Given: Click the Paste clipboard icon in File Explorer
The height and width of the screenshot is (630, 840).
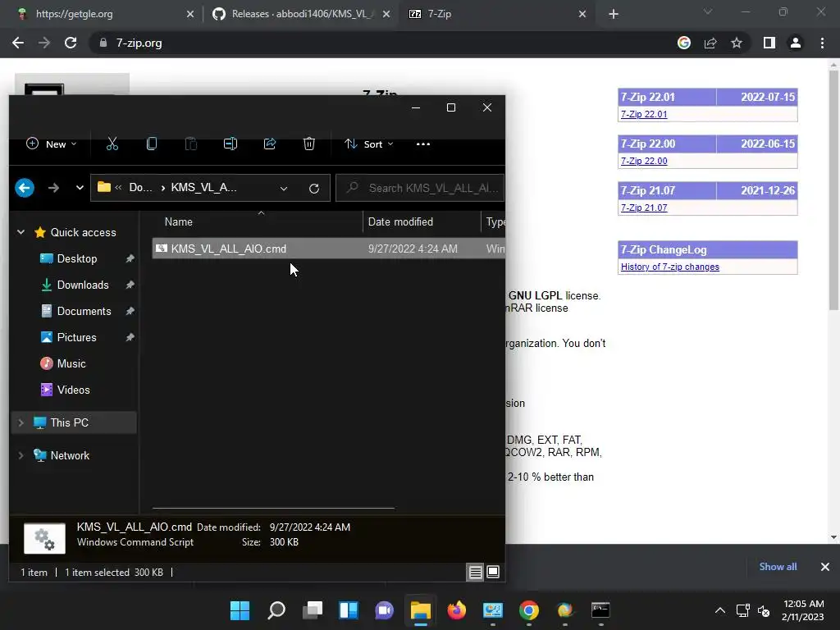Looking at the screenshot, I should pos(190,144).
